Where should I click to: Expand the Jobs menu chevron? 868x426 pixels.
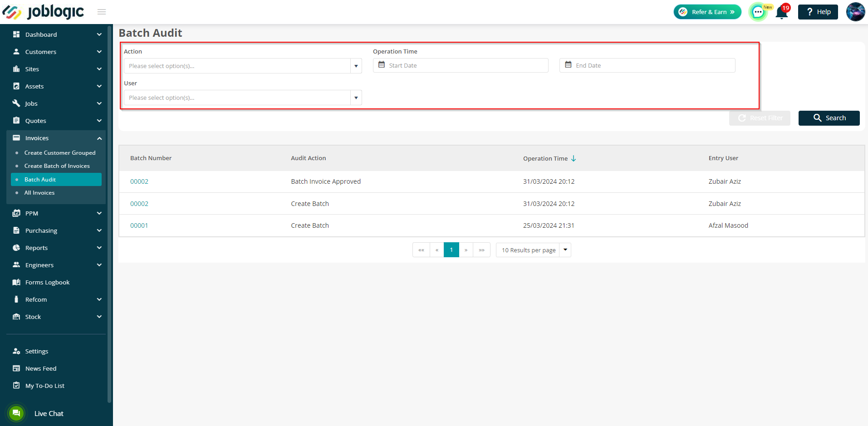pyautogui.click(x=99, y=103)
